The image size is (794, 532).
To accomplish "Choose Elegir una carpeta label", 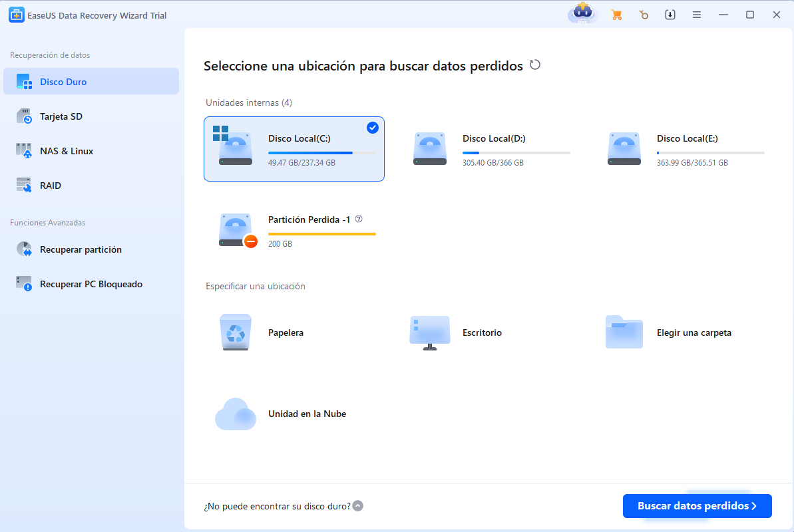I will [694, 332].
